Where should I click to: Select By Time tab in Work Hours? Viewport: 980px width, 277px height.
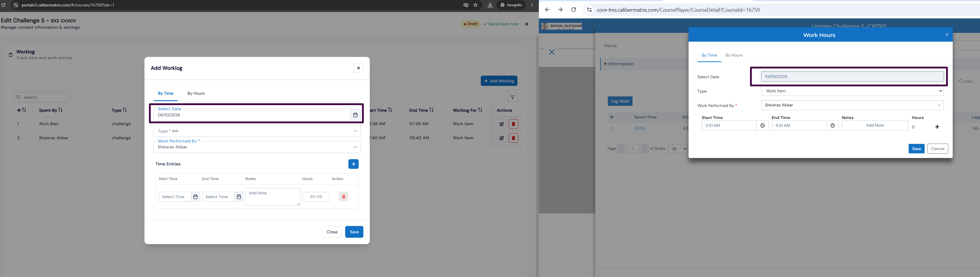(709, 55)
